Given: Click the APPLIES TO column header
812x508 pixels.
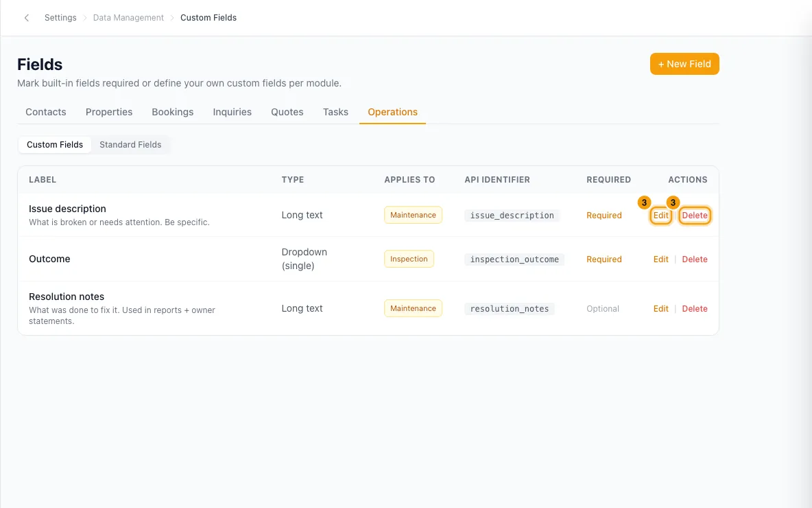Looking at the screenshot, I should [x=409, y=180].
